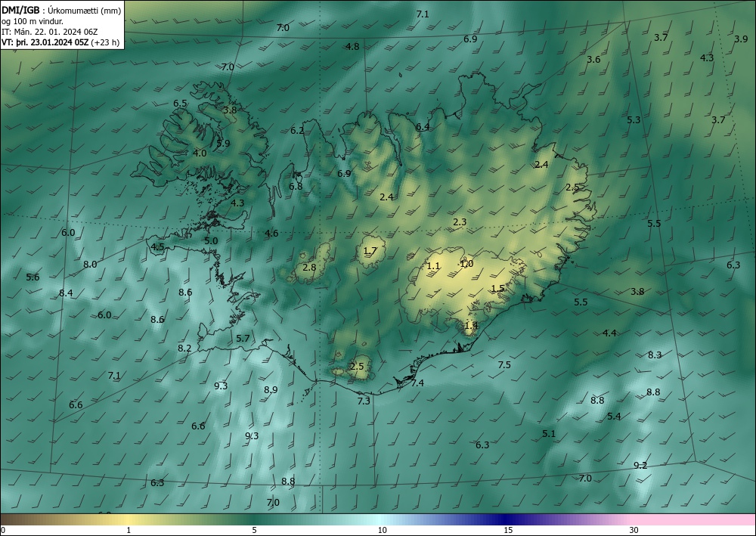Click the 4.4 value in the eastern sea
The image size is (756, 536).
click(x=609, y=333)
